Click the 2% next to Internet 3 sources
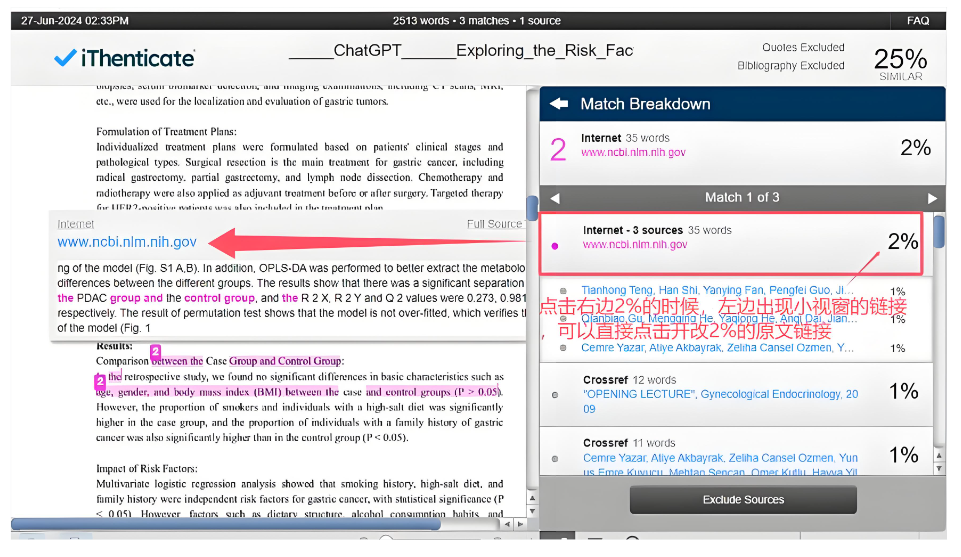The height and width of the screenshot is (557, 961). 903,241
